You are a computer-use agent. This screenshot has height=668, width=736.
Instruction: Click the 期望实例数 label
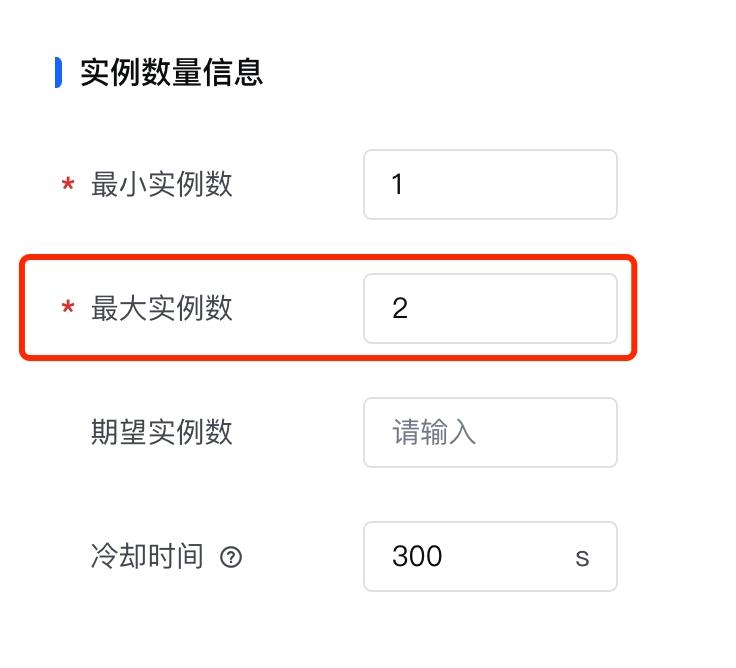coord(162,432)
